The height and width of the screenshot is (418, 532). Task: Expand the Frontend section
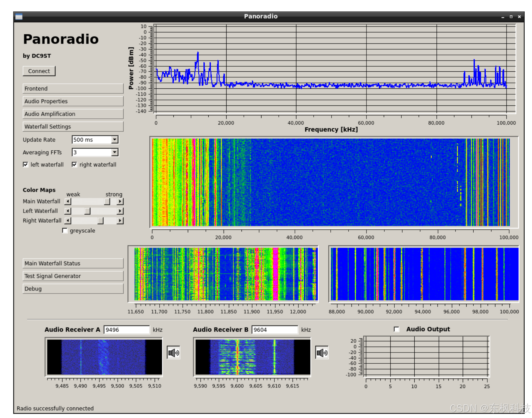pyautogui.click(x=73, y=89)
